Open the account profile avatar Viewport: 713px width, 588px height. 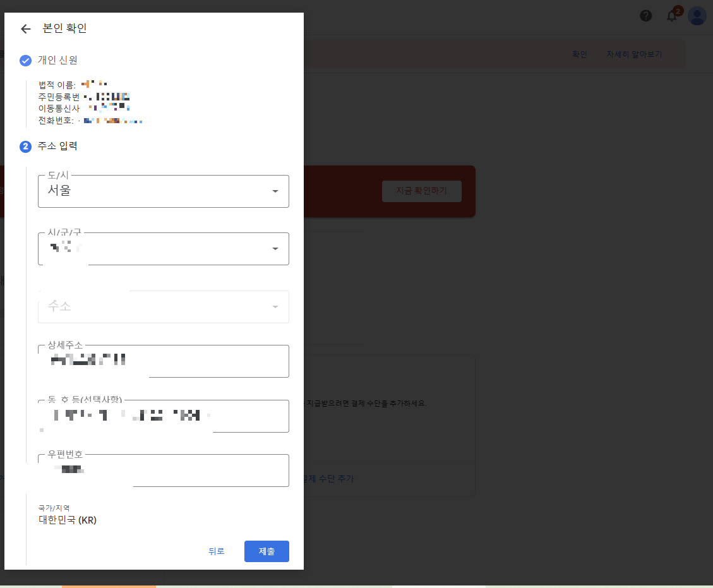697,16
